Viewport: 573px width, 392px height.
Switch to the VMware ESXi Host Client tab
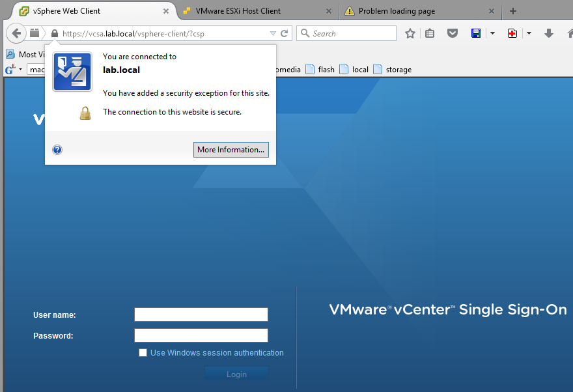point(258,11)
